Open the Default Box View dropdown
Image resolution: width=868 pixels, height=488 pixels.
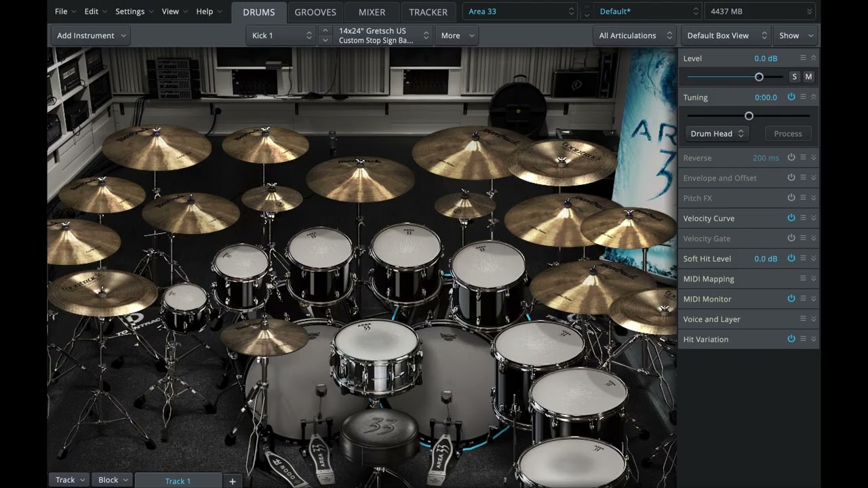click(x=726, y=35)
